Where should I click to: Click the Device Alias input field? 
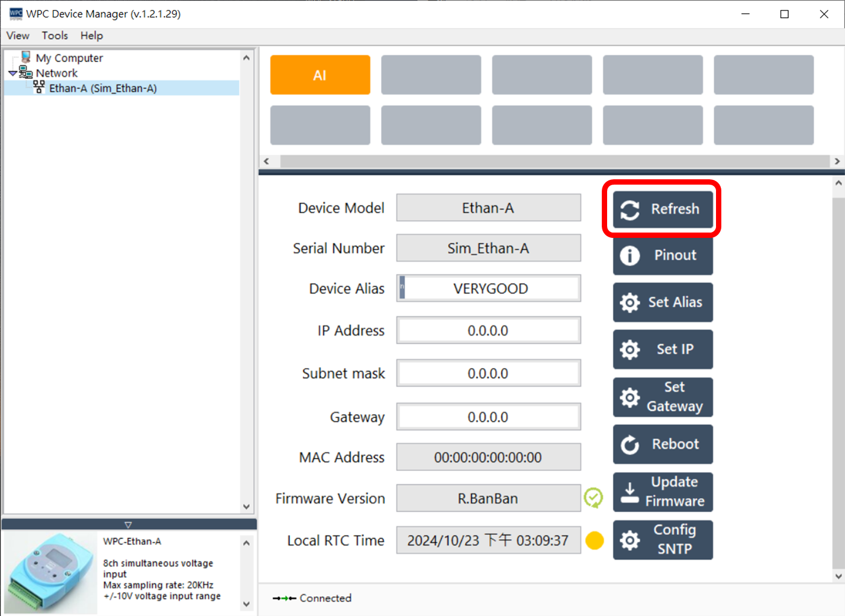point(489,289)
